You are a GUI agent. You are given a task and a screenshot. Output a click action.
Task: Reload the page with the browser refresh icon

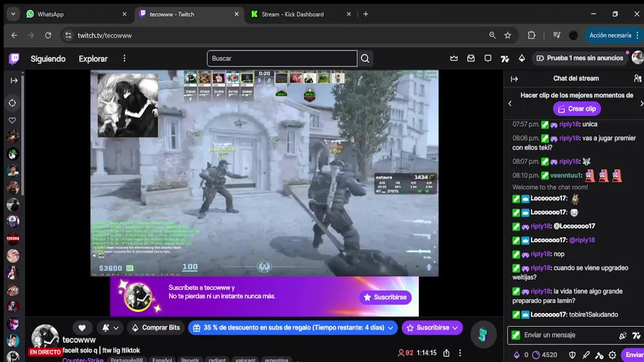(48, 35)
